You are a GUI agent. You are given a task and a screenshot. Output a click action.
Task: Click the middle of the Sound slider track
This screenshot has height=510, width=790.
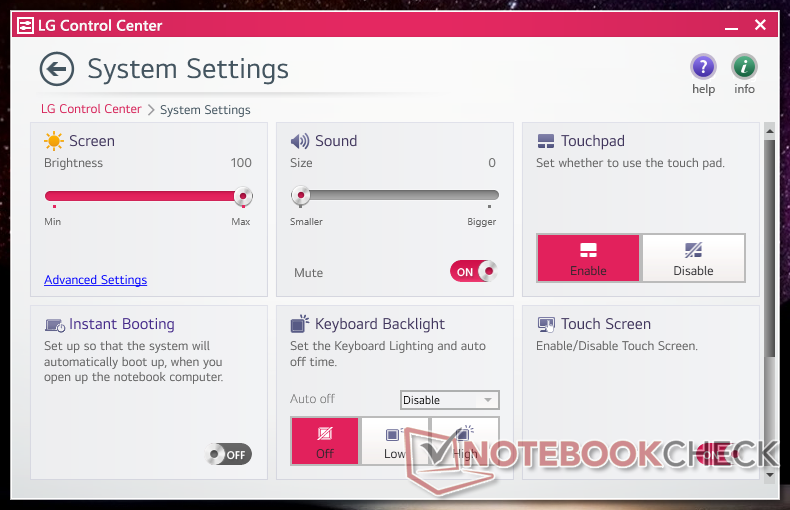click(x=395, y=196)
